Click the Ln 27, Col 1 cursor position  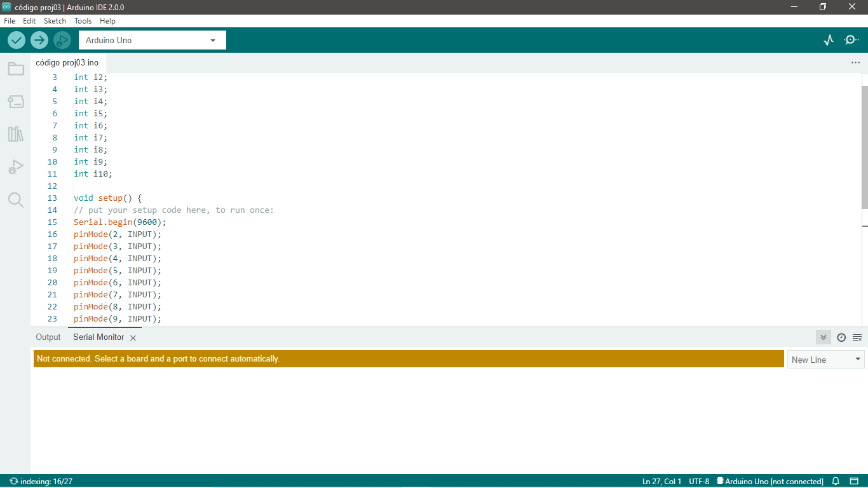tap(661, 481)
